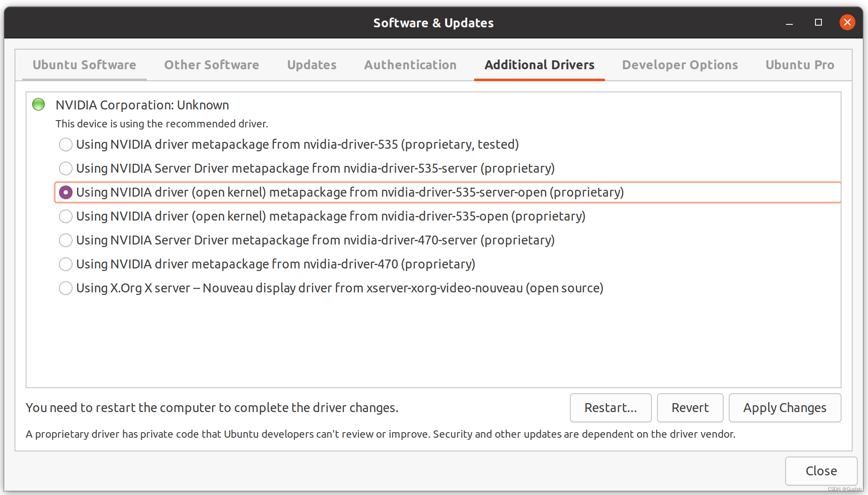The width and height of the screenshot is (868, 495).
Task: Open the Ubuntu Software tab
Action: click(85, 65)
